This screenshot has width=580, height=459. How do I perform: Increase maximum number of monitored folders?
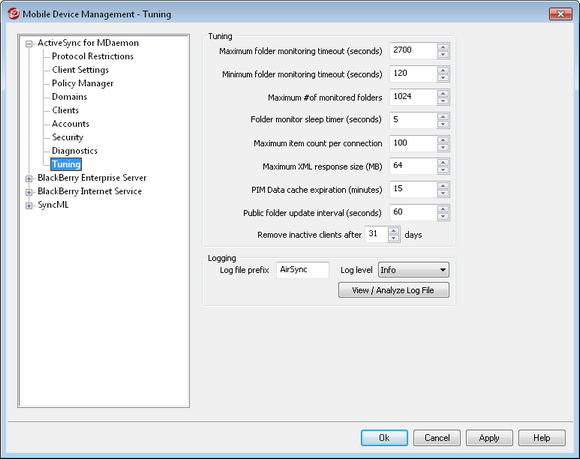[x=443, y=94]
